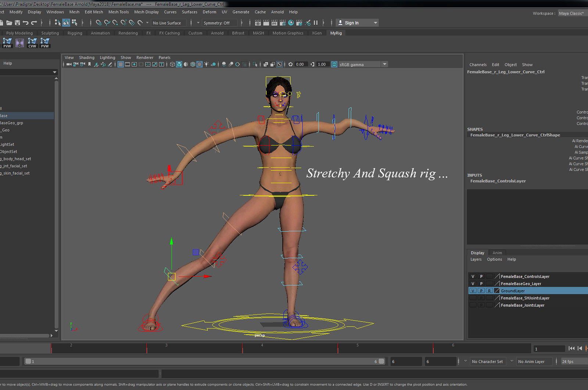Toggle the R box of GroundLayer
588x390 pixels.
point(489,291)
